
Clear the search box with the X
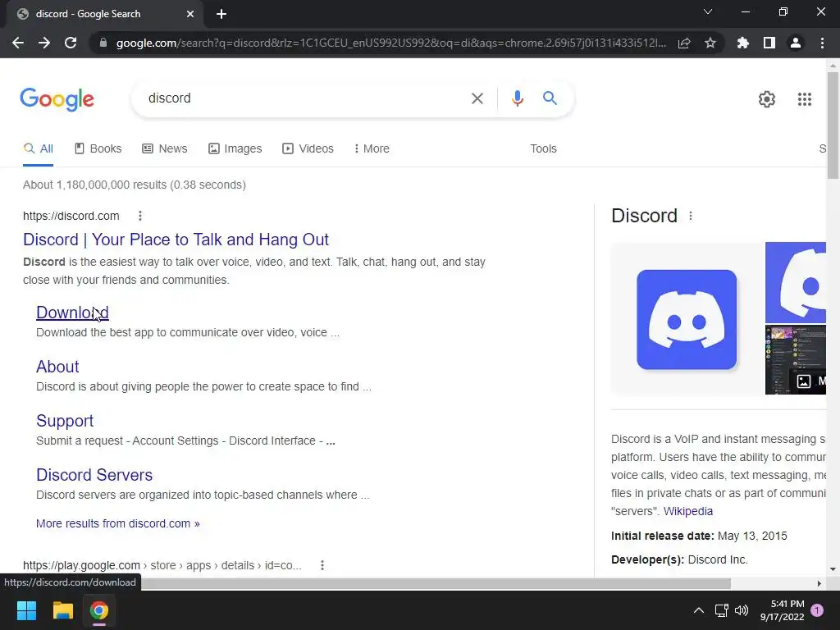[x=477, y=98]
